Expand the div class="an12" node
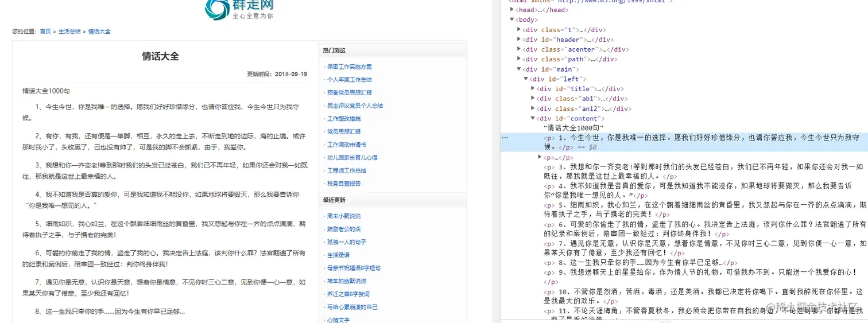Viewport: 868px width, 323px height. click(x=533, y=108)
